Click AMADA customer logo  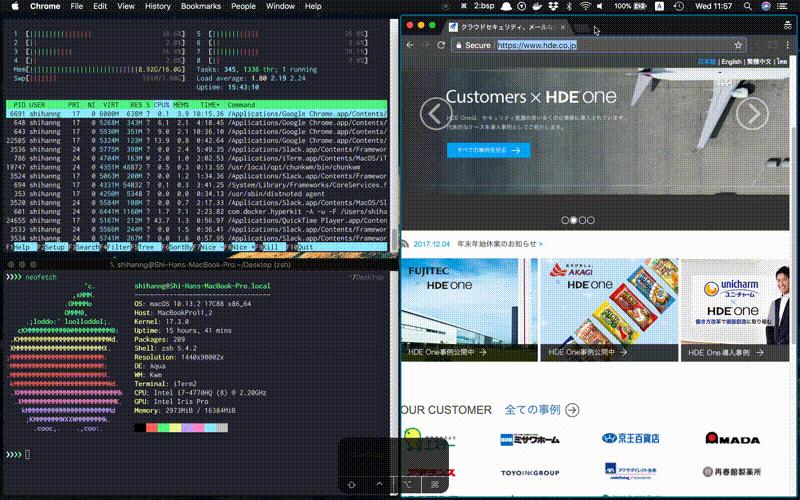(x=733, y=438)
